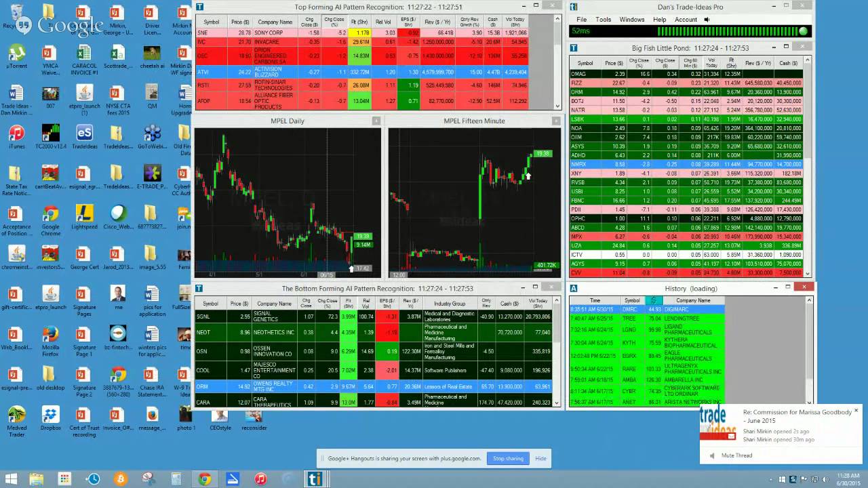868x488 pixels.
Task: Click the green connection status light
Action: click(804, 31)
